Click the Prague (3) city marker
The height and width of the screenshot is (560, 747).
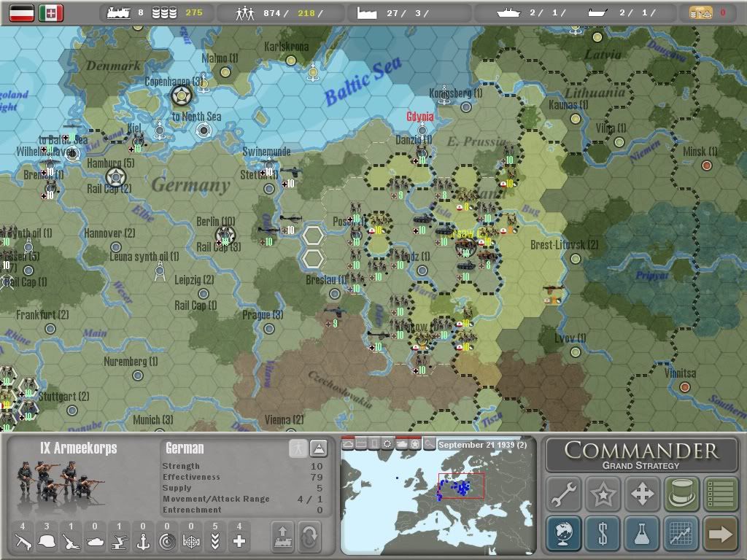[x=268, y=329]
